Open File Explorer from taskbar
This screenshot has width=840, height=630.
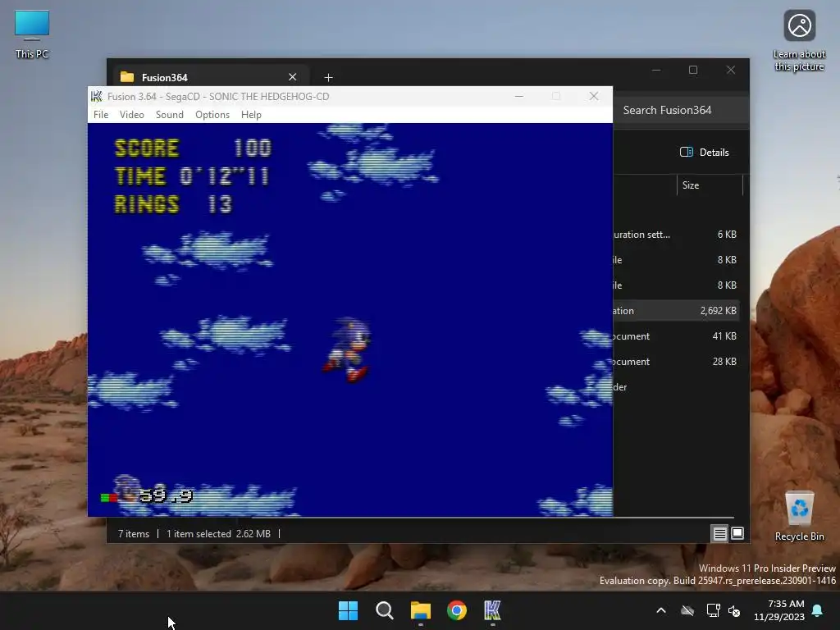(x=421, y=610)
